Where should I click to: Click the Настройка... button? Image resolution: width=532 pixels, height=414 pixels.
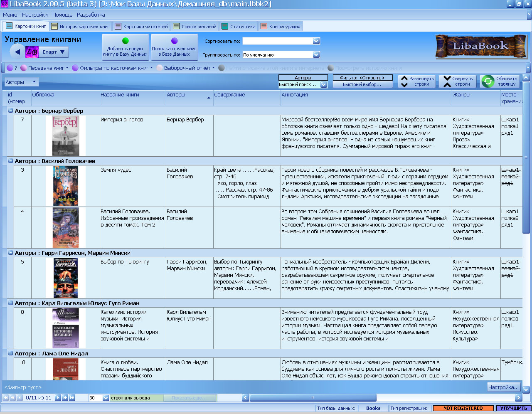(503, 387)
